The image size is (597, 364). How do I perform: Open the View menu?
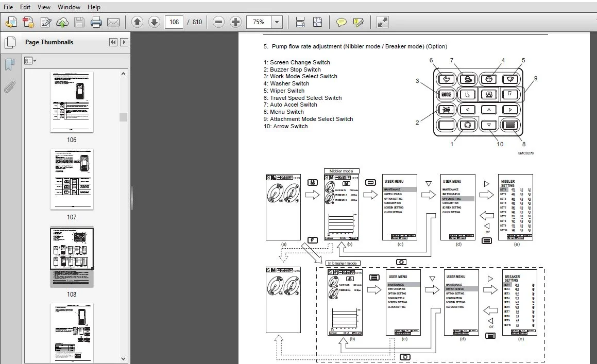pos(44,7)
